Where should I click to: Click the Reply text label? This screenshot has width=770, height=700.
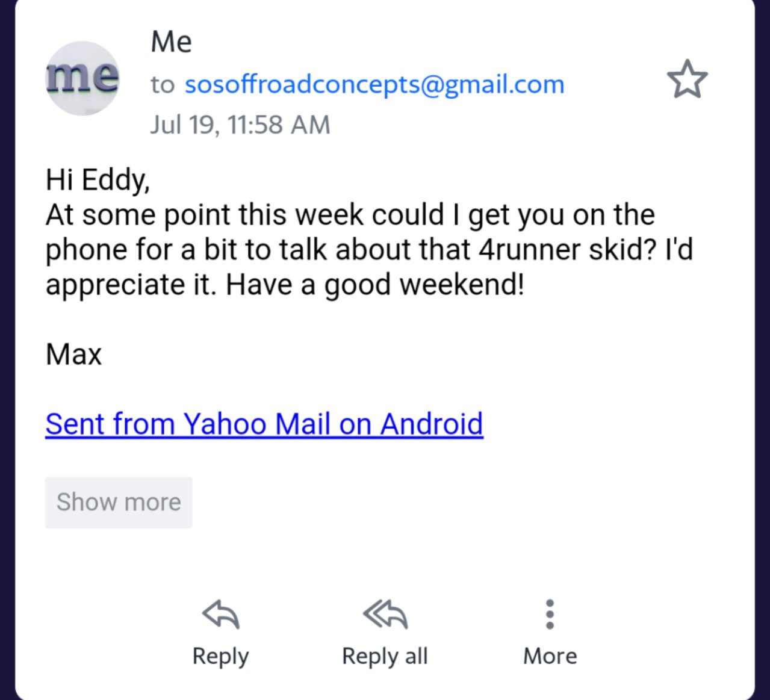coord(220,656)
